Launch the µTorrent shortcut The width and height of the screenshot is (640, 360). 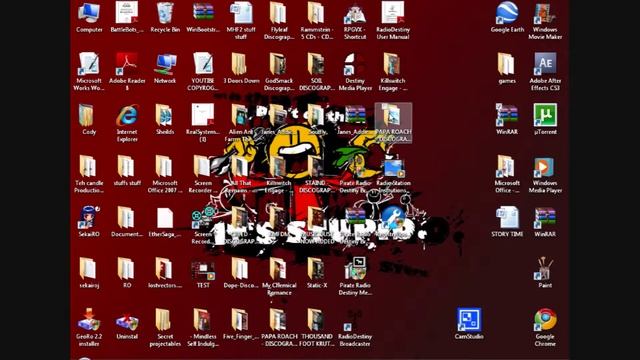point(545,115)
